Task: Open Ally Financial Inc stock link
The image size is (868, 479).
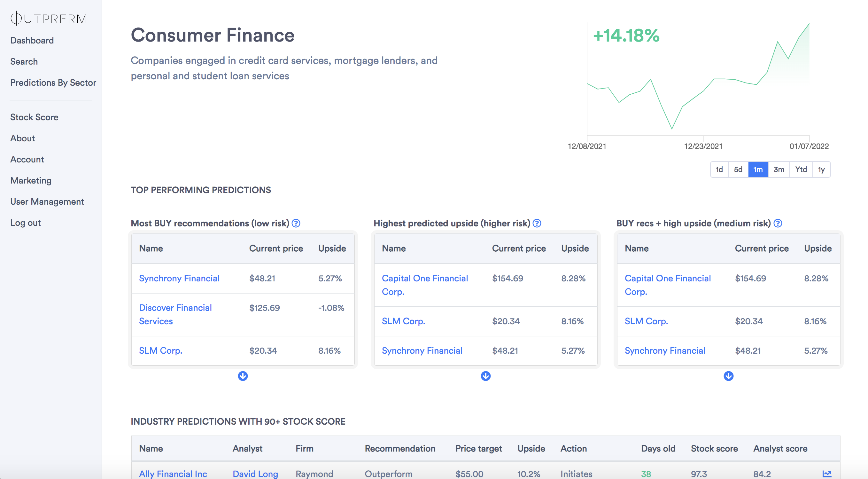Action: [173, 474]
